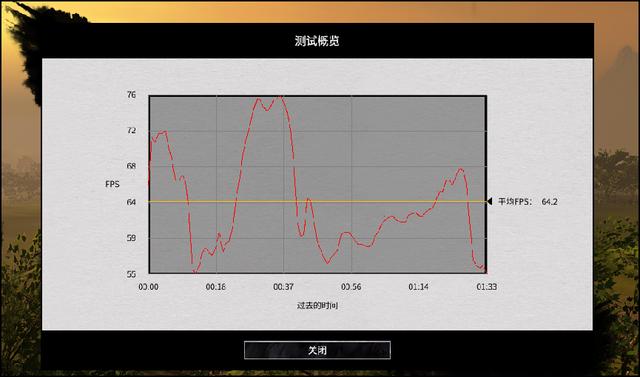640x377 pixels.
Task: Select the 00:56 time label
Action: tap(351, 287)
